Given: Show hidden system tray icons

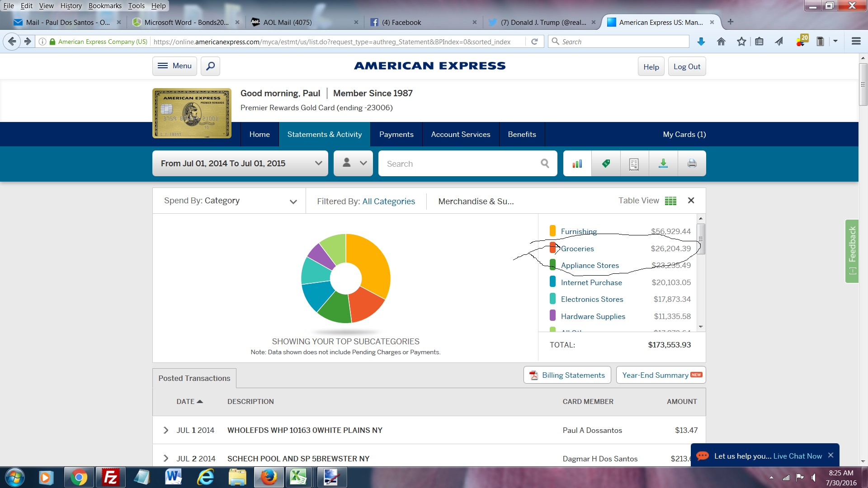Looking at the screenshot, I should point(771,478).
